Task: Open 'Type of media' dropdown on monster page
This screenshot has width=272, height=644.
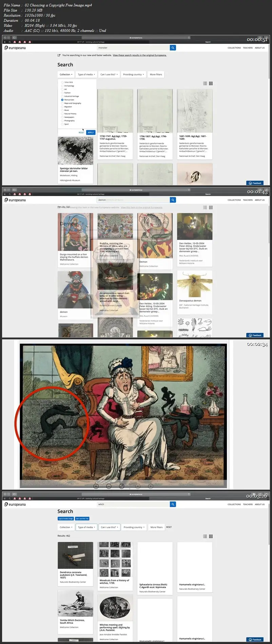Action: click(86, 75)
